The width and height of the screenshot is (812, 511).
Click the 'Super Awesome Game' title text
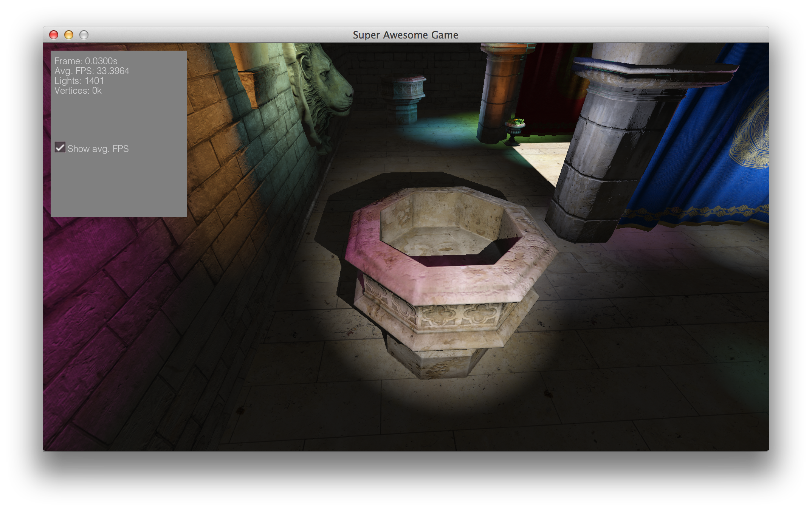(x=405, y=35)
